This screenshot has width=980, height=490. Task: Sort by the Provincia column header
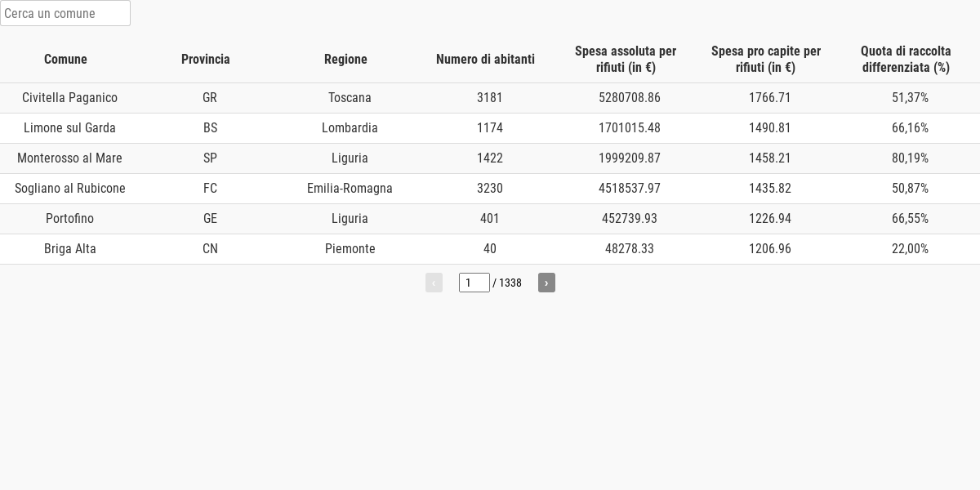[206, 59]
